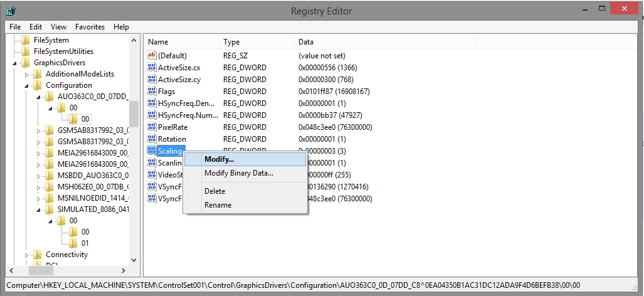Click the tree pane scroll right arrow
The height and width of the screenshot is (296, 644).
point(124,270)
